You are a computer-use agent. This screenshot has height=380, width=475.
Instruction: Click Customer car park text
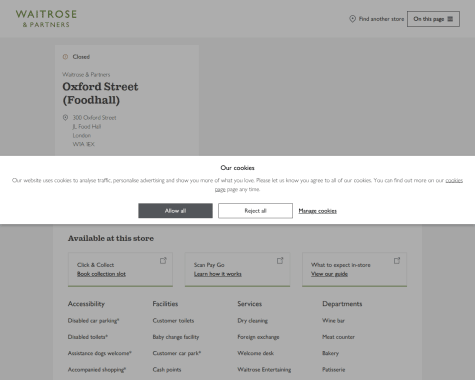[177, 353]
